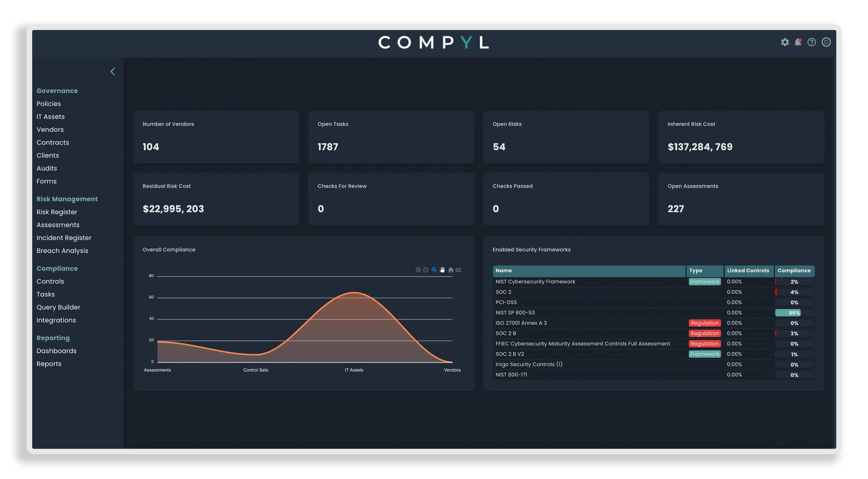The image size is (868, 479).
Task: Open the Query Builder
Action: pyautogui.click(x=58, y=307)
